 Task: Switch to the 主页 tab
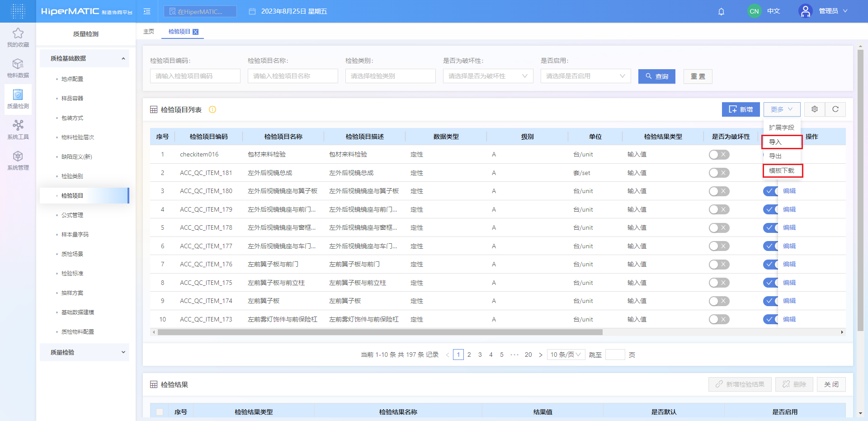click(x=149, y=32)
